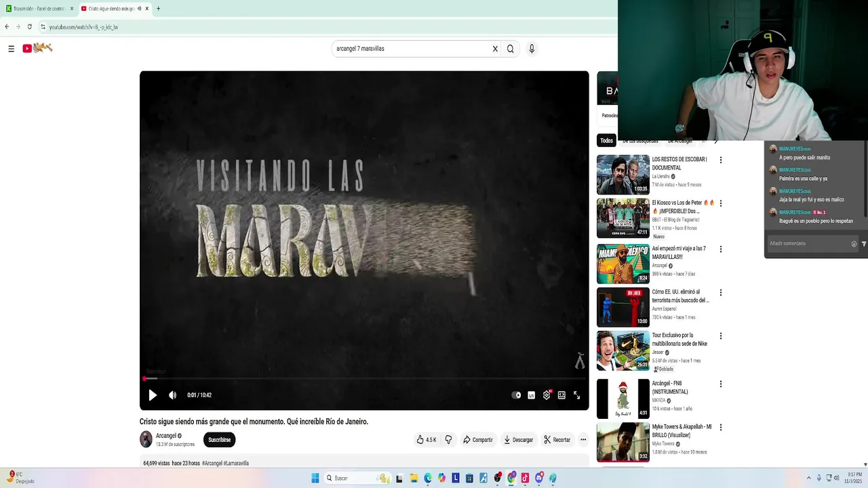The height and width of the screenshot is (488, 868).
Task: Open options menu for El Kiosco video
Action: (x=721, y=203)
